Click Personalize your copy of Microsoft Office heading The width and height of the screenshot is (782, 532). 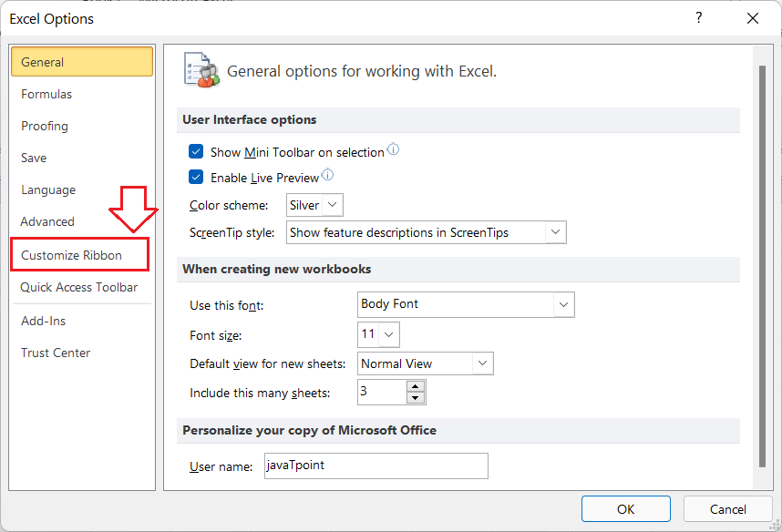(x=309, y=430)
